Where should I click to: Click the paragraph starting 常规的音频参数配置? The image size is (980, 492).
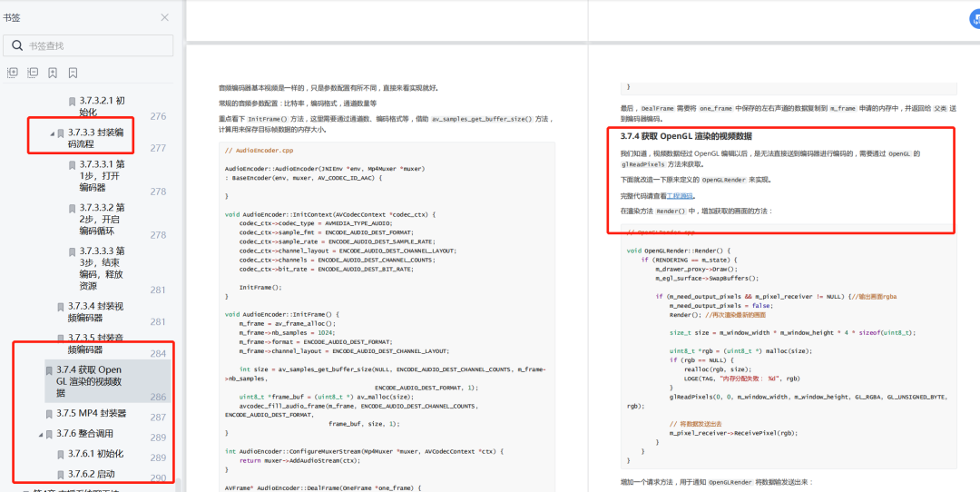(298, 103)
